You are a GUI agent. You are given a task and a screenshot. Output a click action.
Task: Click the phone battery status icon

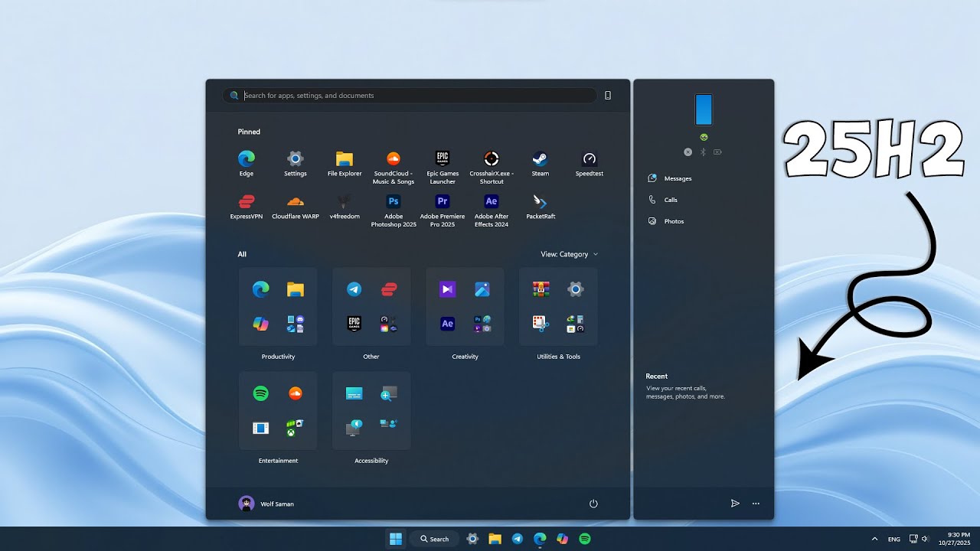(x=717, y=152)
